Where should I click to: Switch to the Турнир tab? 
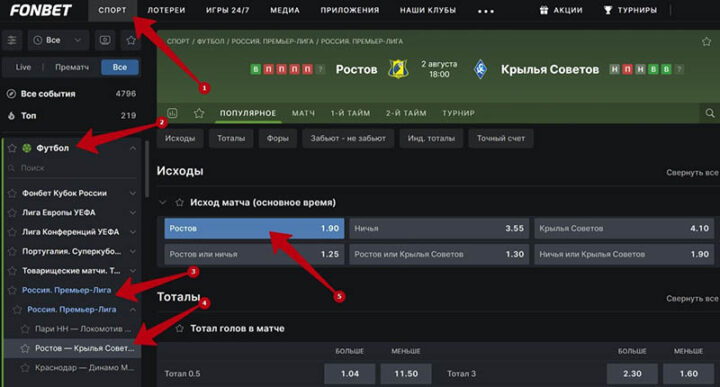[458, 113]
